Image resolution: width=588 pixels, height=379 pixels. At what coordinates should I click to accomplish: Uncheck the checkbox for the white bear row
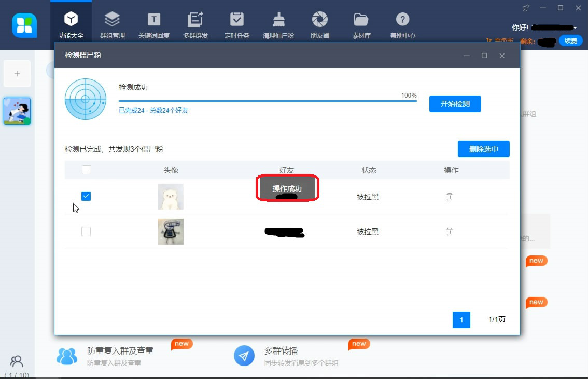pos(86,196)
